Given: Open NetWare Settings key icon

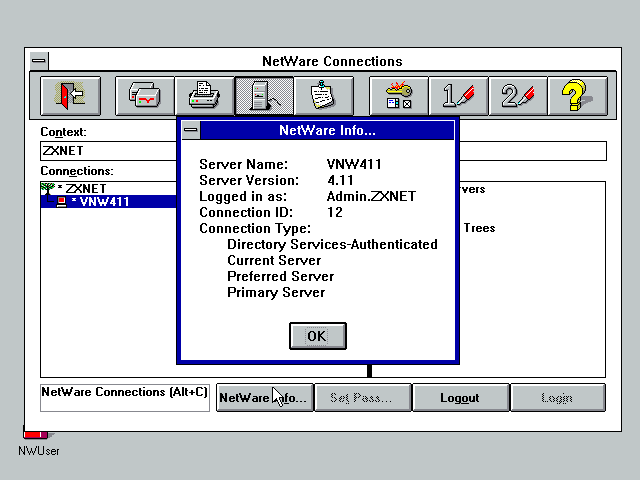Looking at the screenshot, I should (x=399, y=96).
